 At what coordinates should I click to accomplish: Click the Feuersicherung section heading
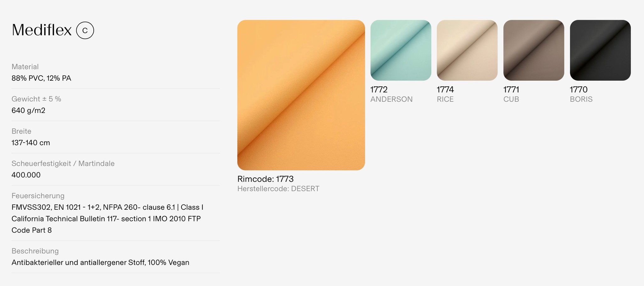click(38, 196)
